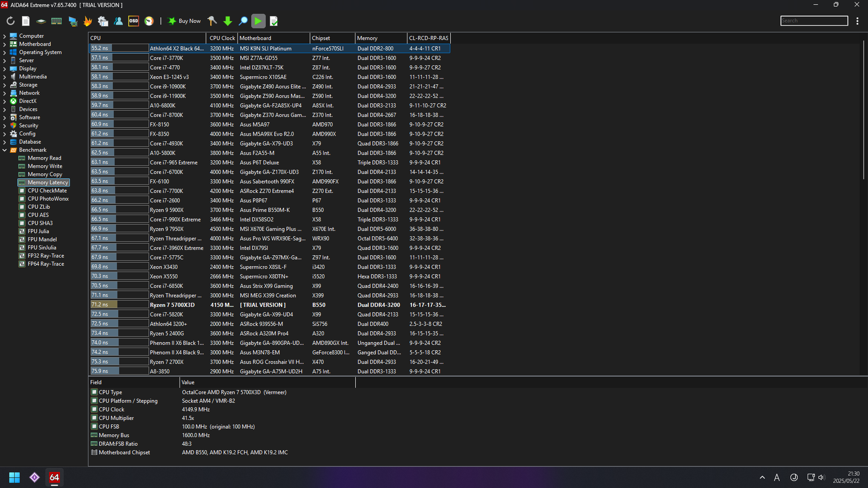The height and width of the screenshot is (488, 868).
Task: Click the product key icon
Action: [x=212, y=21]
